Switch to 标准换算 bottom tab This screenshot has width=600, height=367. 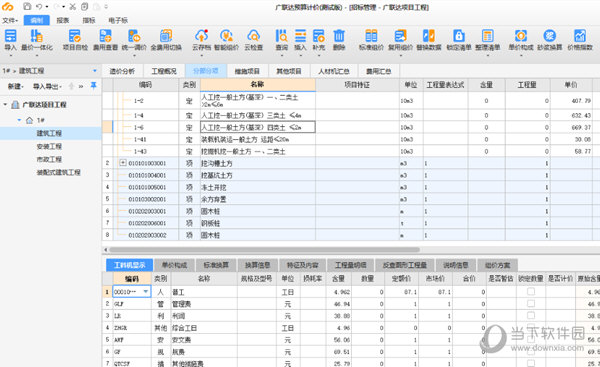(x=216, y=265)
